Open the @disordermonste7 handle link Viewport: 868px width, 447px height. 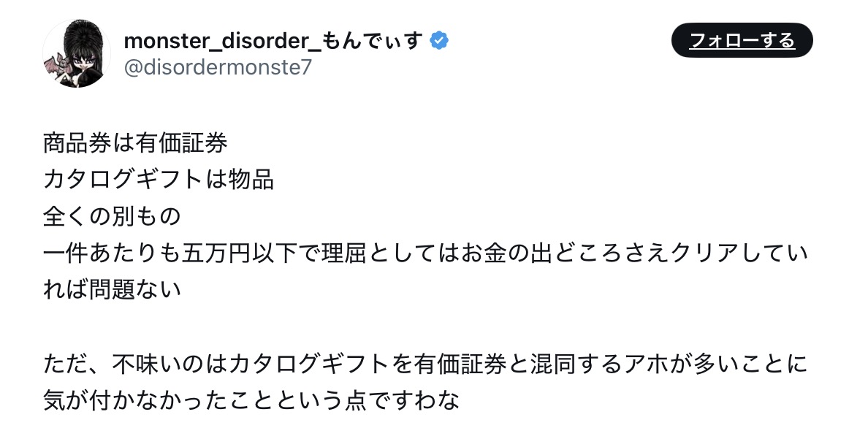218,67
